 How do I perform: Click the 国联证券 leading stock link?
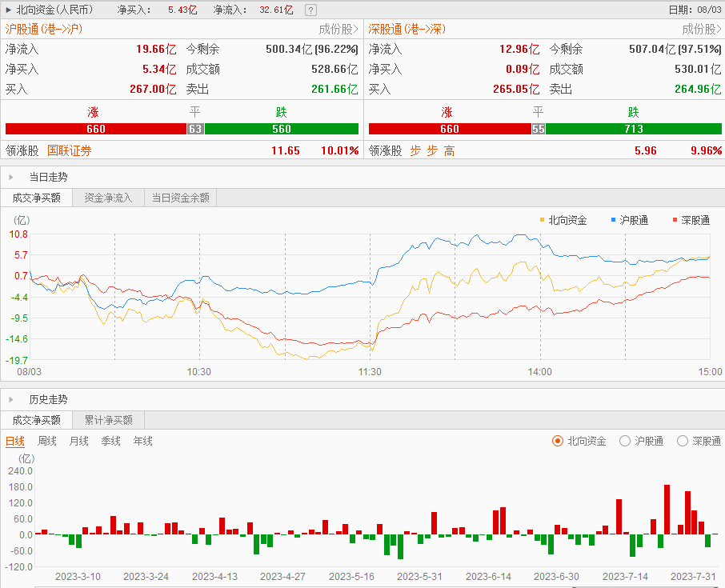(x=70, y=150)
